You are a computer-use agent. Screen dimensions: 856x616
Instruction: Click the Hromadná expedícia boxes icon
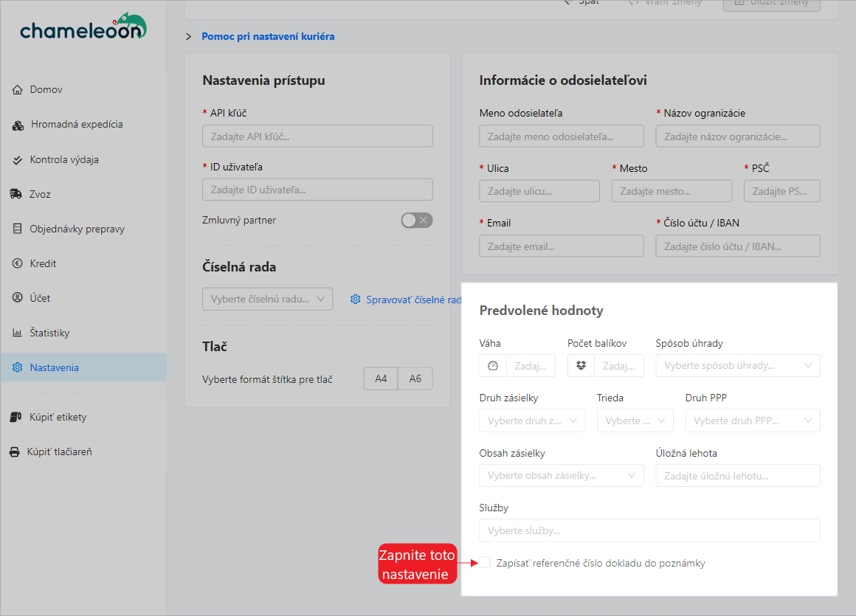coord(18,125)
